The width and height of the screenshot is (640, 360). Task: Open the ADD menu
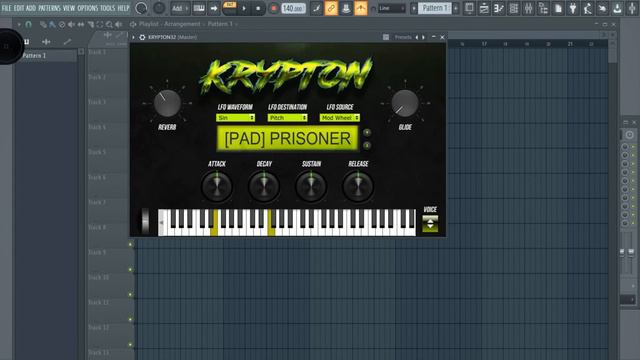click(x=31, y=8)
